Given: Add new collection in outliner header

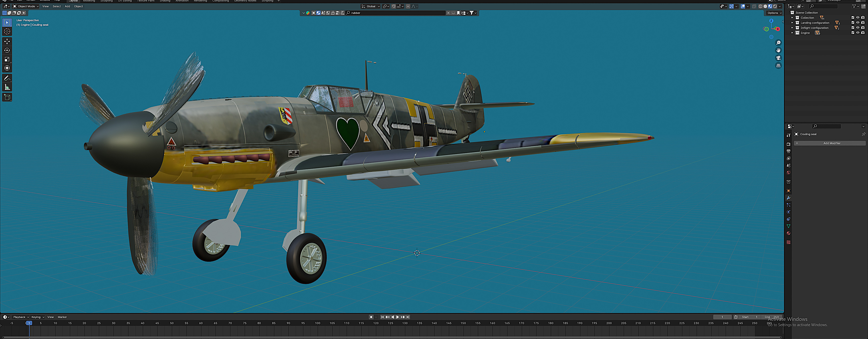Looking at the screenshot, I should point(863,6).
